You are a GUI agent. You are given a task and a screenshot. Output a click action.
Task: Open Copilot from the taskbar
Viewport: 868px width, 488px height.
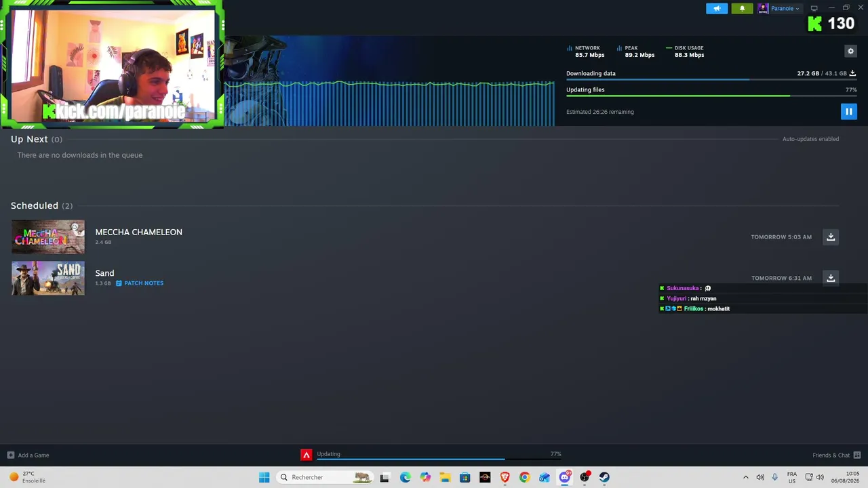click(x=425, y=477)
